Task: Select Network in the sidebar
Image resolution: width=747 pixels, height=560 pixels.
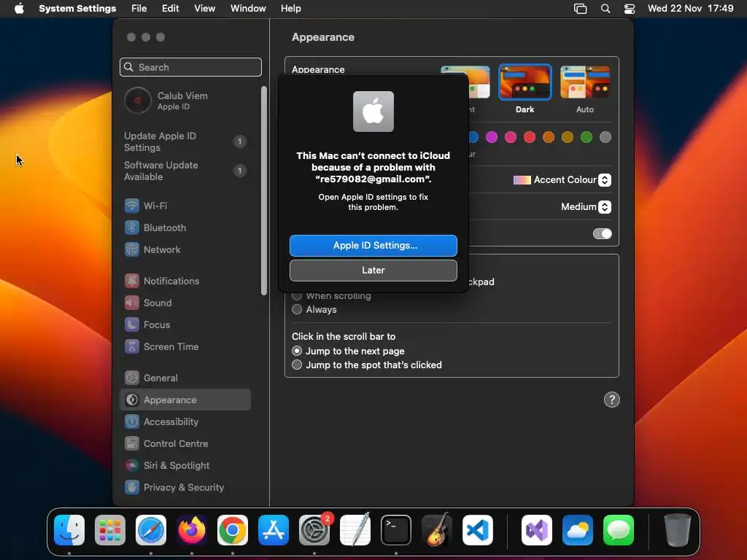Action: click(185, 249)
